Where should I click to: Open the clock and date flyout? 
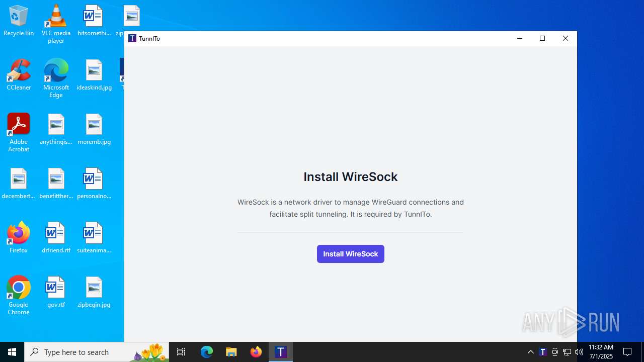[x=601, y=352]
